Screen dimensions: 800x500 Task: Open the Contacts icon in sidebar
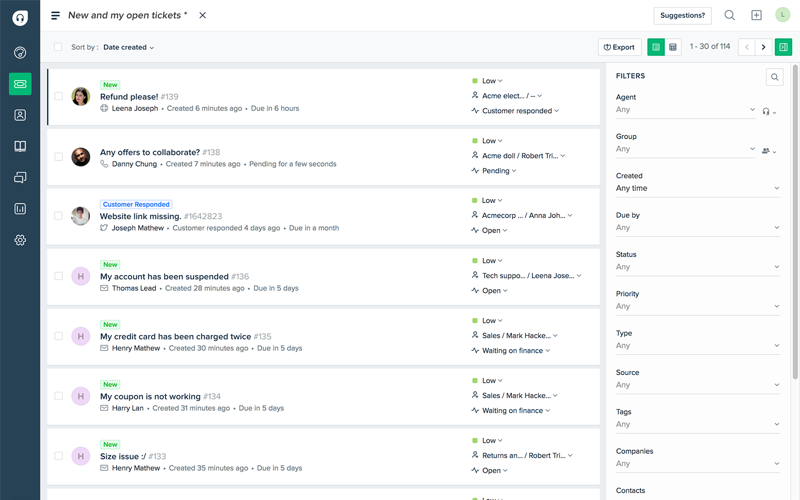[x=20, y=115]
